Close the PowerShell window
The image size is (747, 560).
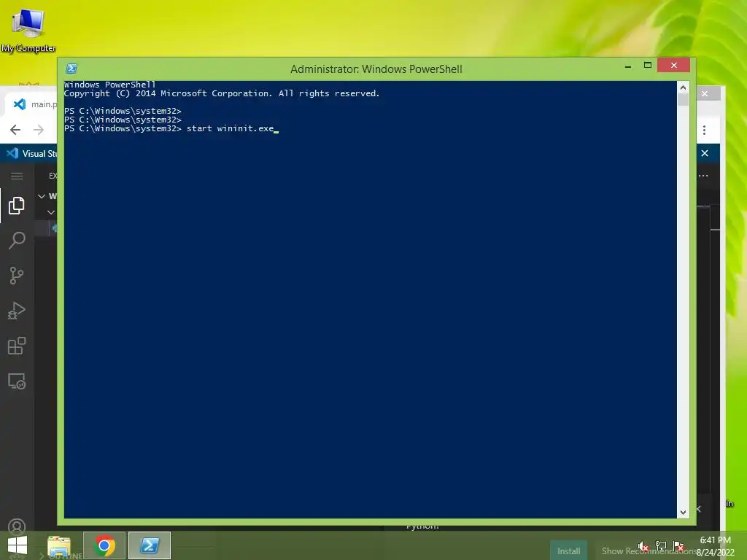pos(673,65)
